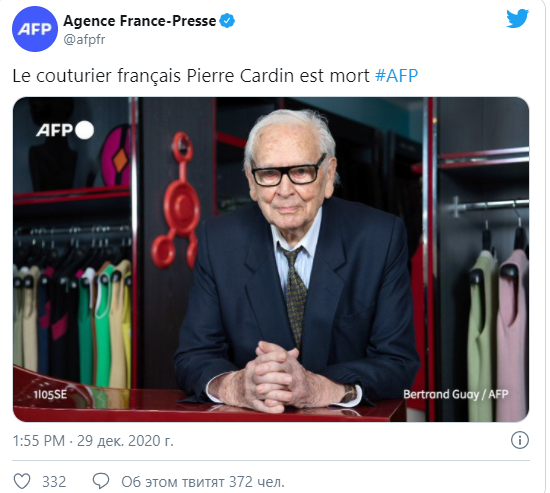
Task: Like the tweet with heart icon
Action: (x=22, y=481)
